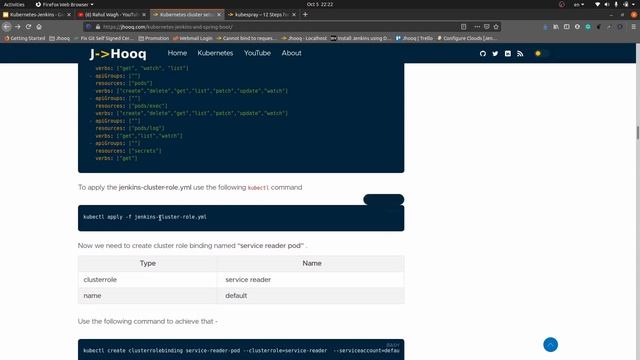
Task: Click the green circular extension icon
Action: 588,27
